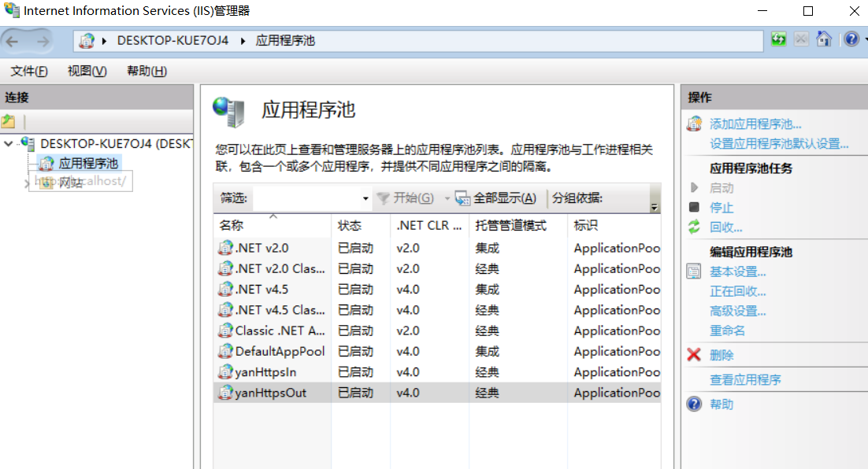The height and width of the screenshot is (469, 868).
Task: Click the yanHttpsIn pool icon
Action: [x=225, y=372]
